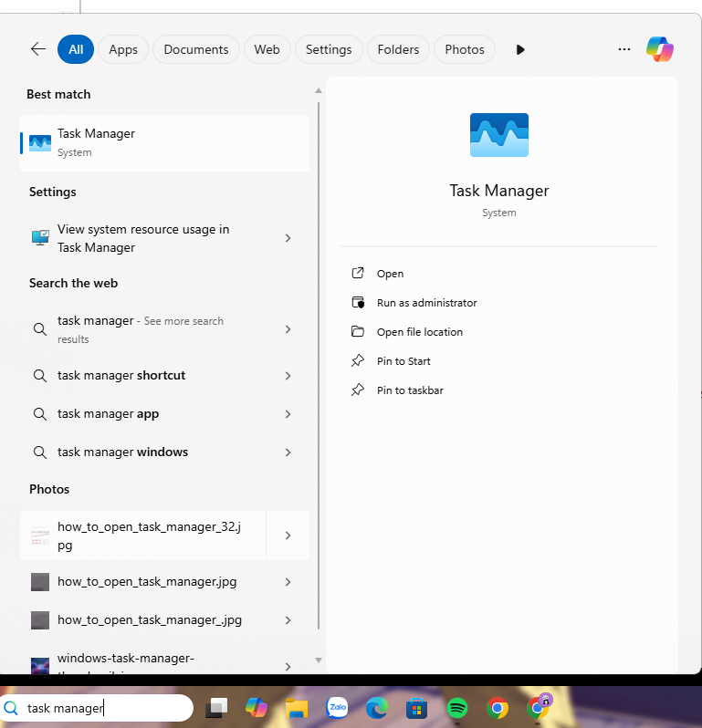Click the task manager search box text
The width and height of the screenshot is (702, 728).
click(65, 708)
